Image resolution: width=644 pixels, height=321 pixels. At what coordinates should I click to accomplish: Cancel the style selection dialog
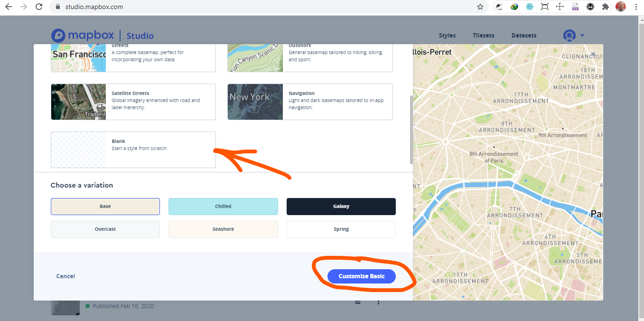[65, 276]
